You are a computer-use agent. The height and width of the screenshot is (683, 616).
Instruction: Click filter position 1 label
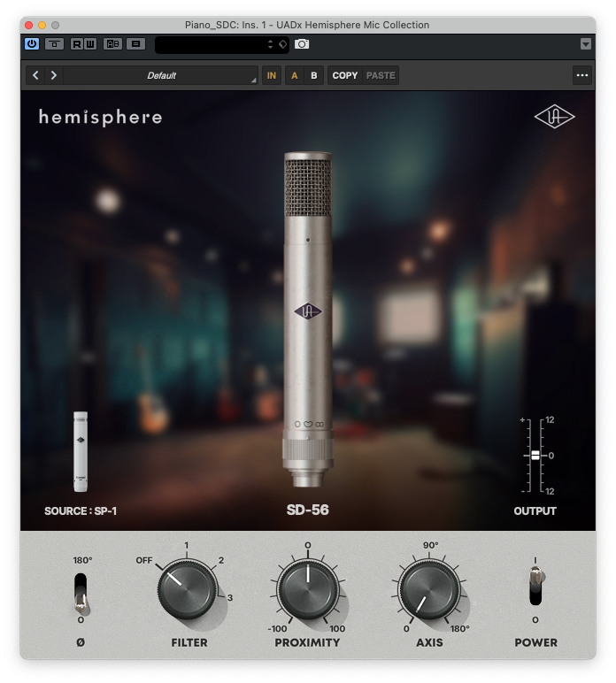click(x=187, y=545)
